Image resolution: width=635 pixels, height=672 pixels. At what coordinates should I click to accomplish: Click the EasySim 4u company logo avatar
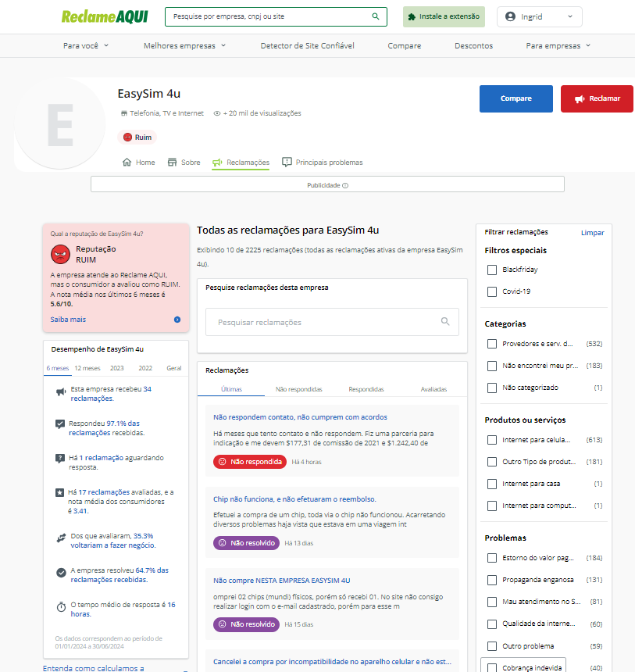pos(60,124)
